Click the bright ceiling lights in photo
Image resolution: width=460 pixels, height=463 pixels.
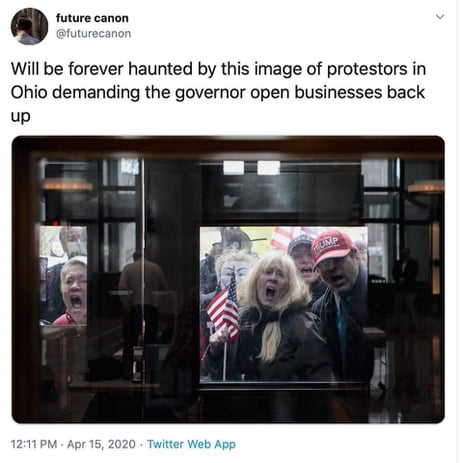[251, 168]
